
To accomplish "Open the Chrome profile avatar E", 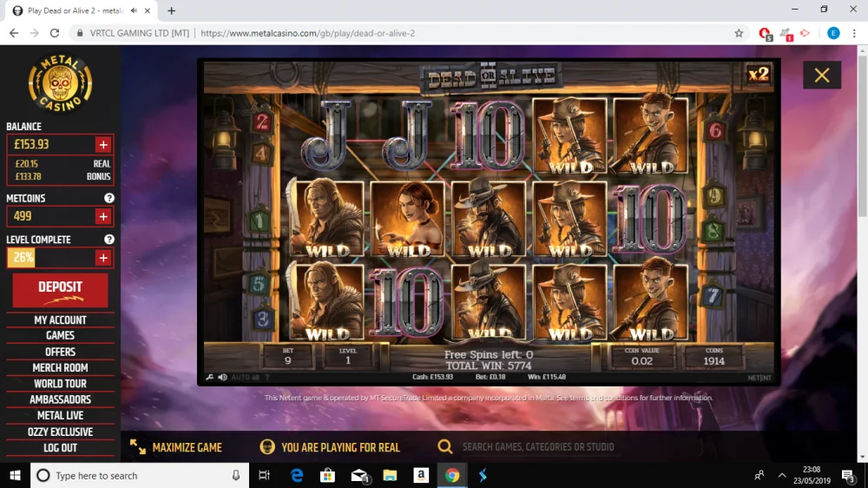I will [833, 33].
